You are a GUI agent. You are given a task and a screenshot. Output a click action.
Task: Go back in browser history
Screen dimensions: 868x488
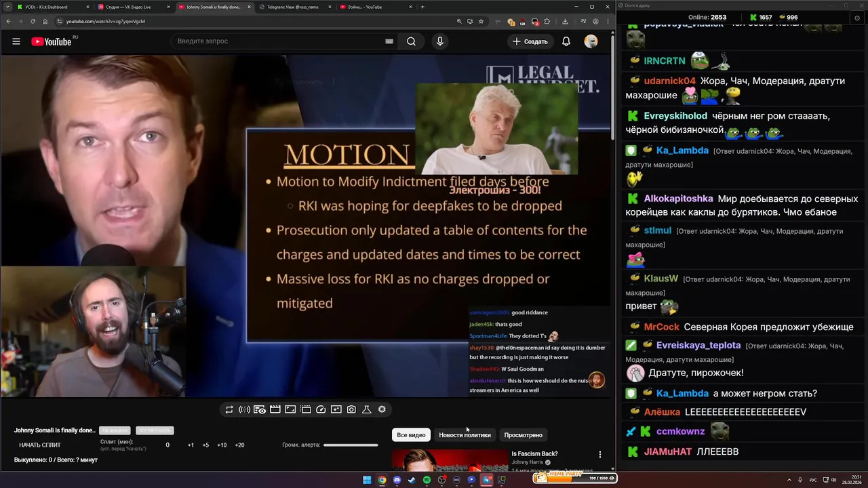(8, 21)
